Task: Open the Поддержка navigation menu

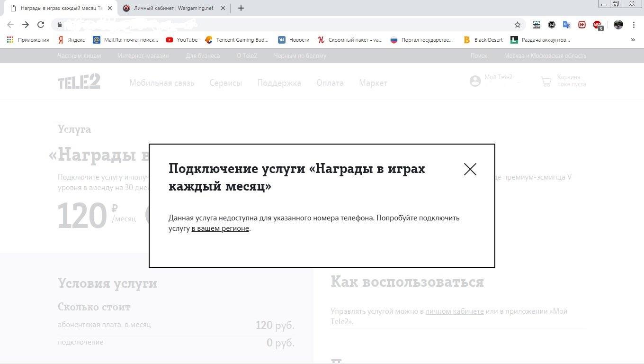Action: (279, 83)
